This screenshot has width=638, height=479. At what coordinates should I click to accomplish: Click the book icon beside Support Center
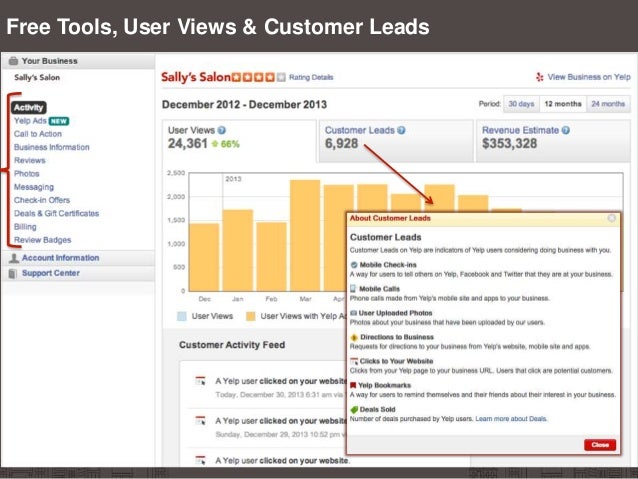[x=13, y=273]
